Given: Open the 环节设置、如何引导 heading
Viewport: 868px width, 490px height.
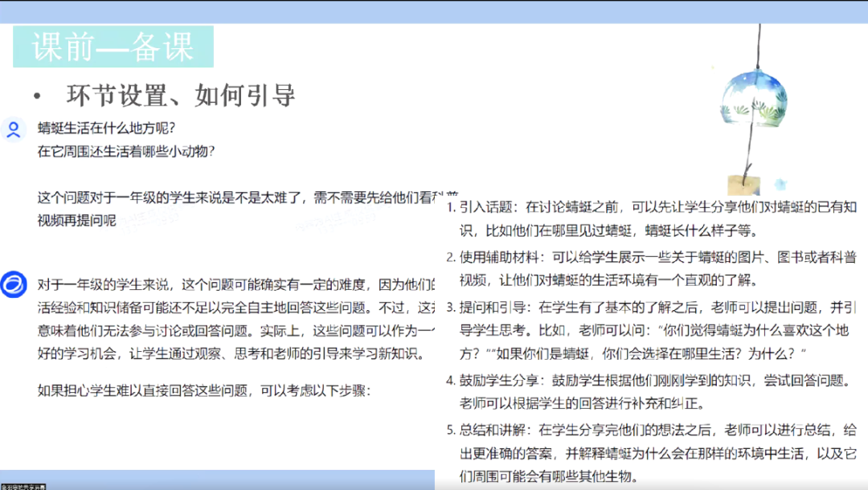Looking at the screenshot, I should coord(181,94).
